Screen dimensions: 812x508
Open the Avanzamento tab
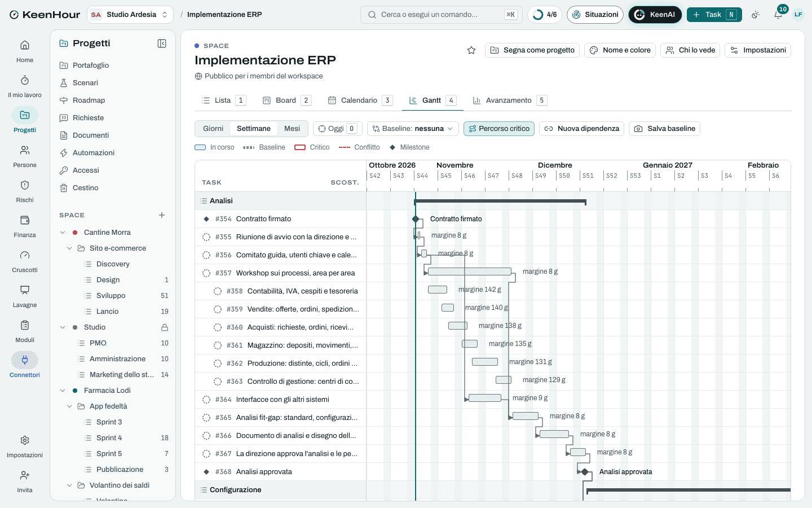click(510, 100)
